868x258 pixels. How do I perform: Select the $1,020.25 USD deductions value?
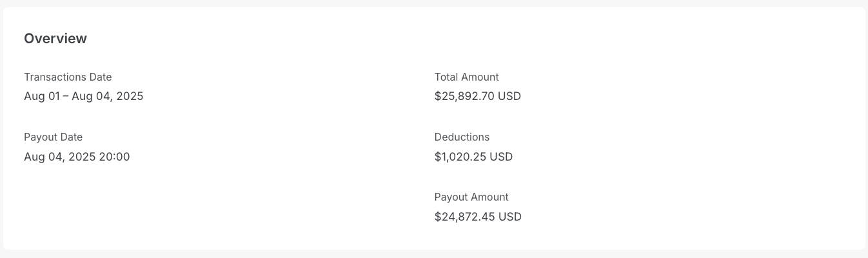[473, 157]
